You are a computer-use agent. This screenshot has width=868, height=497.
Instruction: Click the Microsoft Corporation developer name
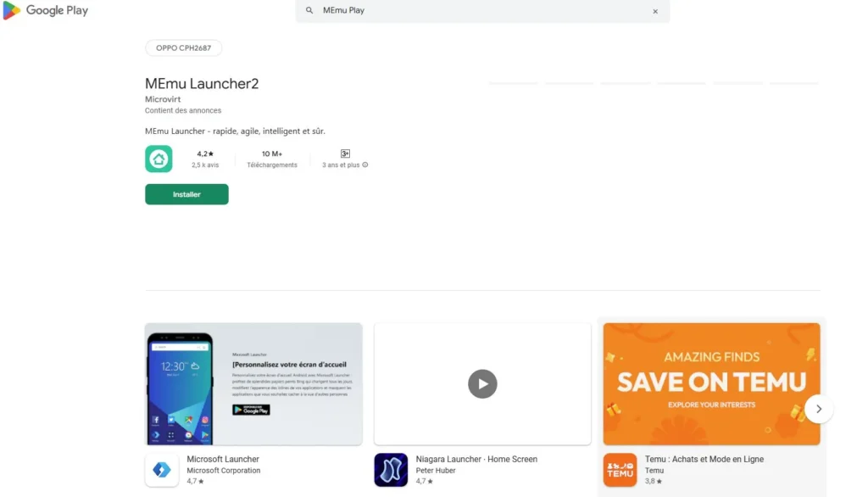click(223, 471)
